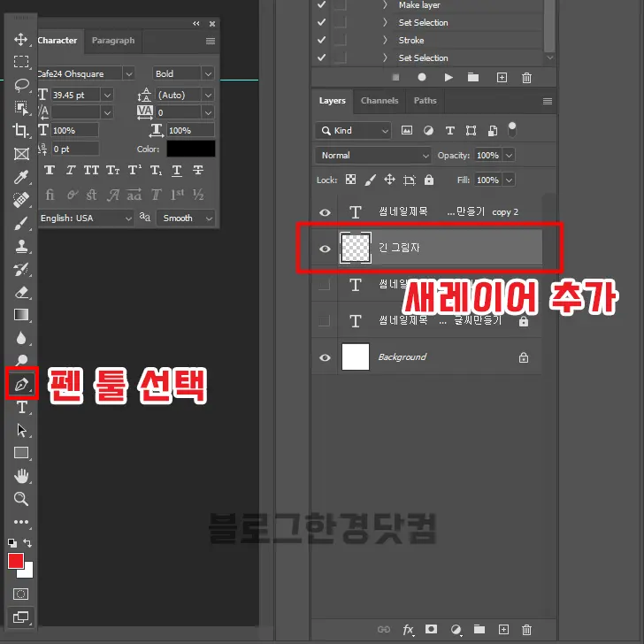The image size is (644, 644).
Task: Open the Bold font style dropdown
Action: 208,74
